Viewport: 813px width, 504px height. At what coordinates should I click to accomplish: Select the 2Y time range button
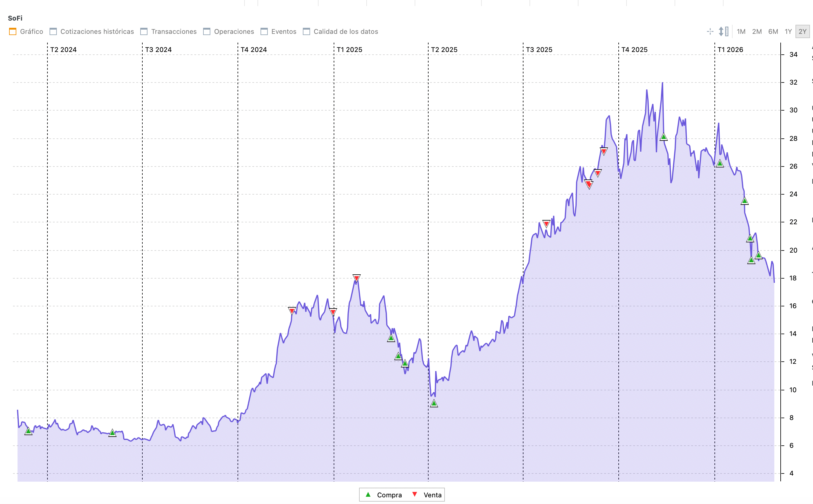click(802, 31)
